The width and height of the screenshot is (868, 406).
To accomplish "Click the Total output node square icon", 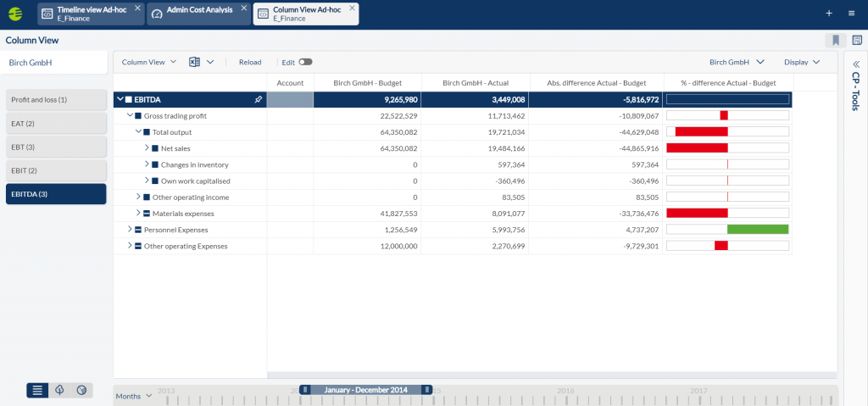I will pos(146,132).
